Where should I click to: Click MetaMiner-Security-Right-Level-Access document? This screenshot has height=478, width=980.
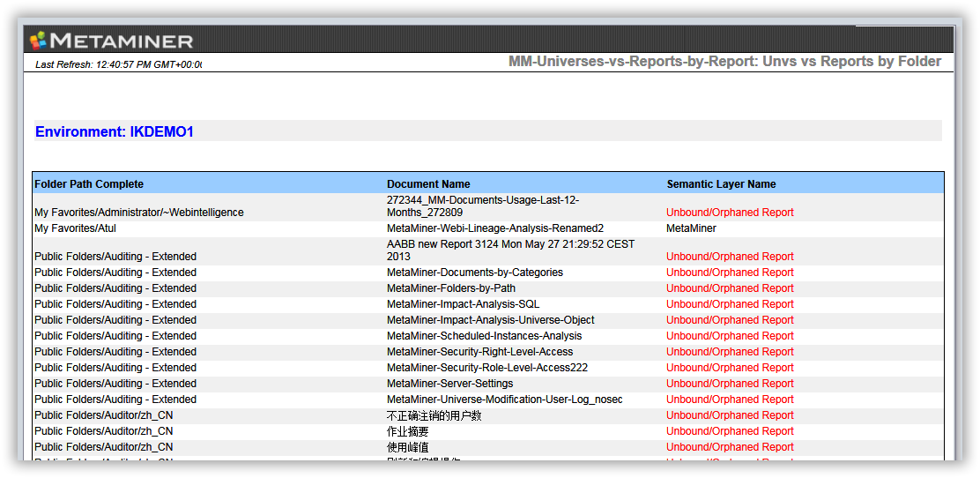480,352
